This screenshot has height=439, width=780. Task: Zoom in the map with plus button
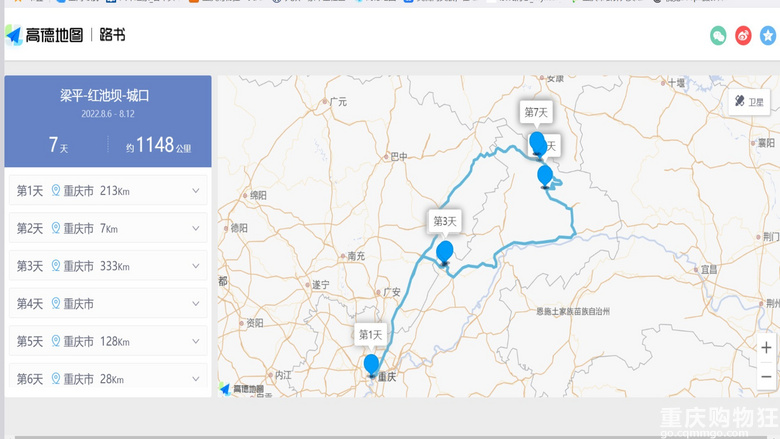[x=766, y=348]
